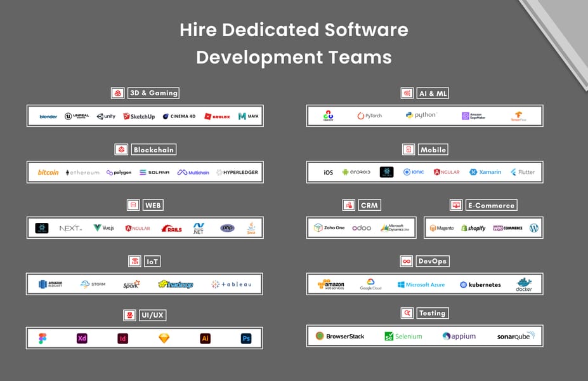The width and height of the screenshot is (588, 381).
Task: Select the Kubernetes logo
Action: (480, 284)
